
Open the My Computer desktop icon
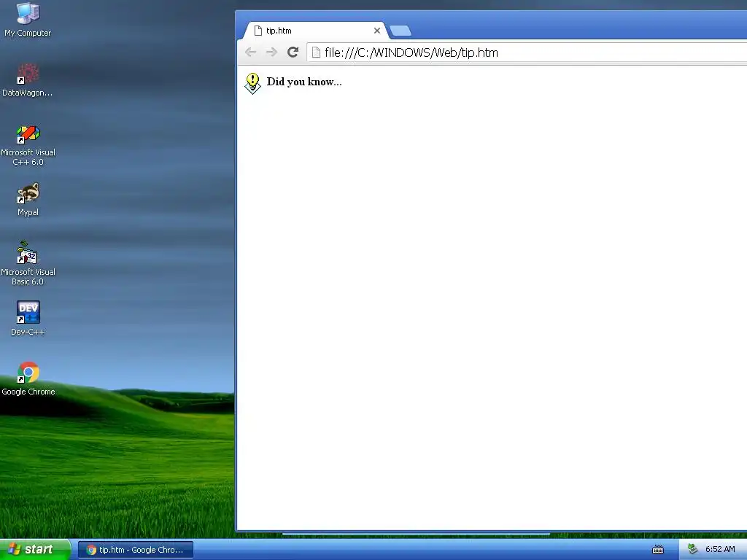point(28,19)
